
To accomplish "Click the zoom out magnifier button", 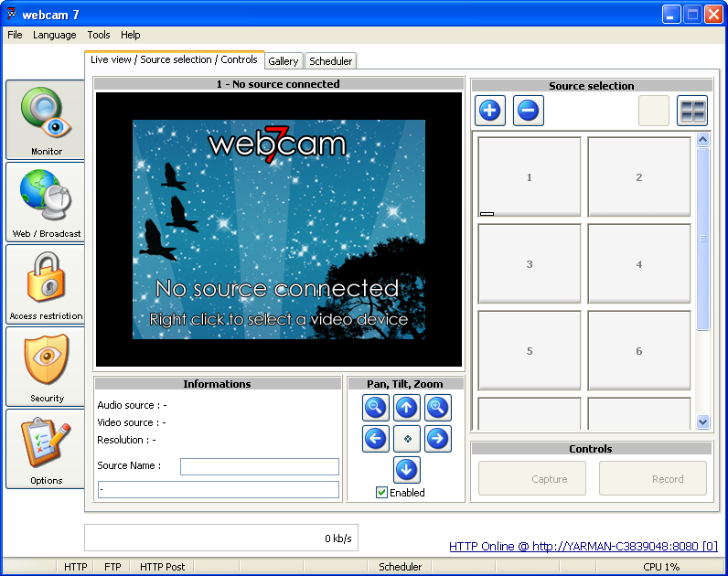I will [x=375, y=408].
